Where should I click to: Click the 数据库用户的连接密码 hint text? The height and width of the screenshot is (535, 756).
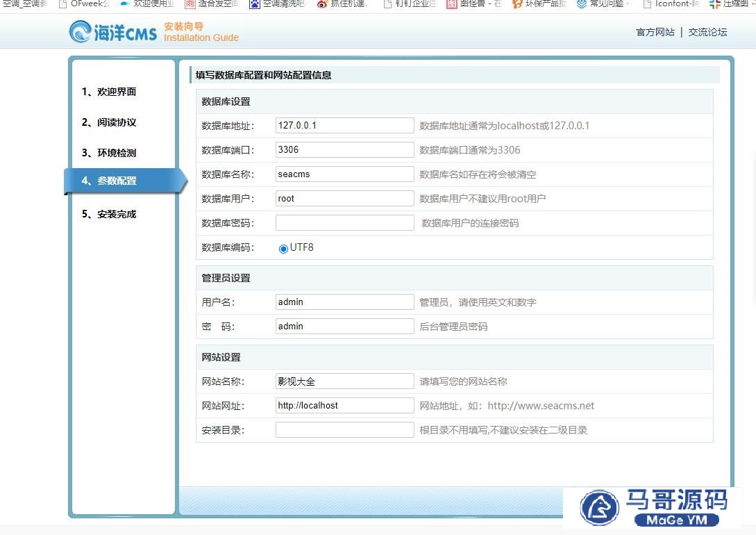tap(470, 223)
